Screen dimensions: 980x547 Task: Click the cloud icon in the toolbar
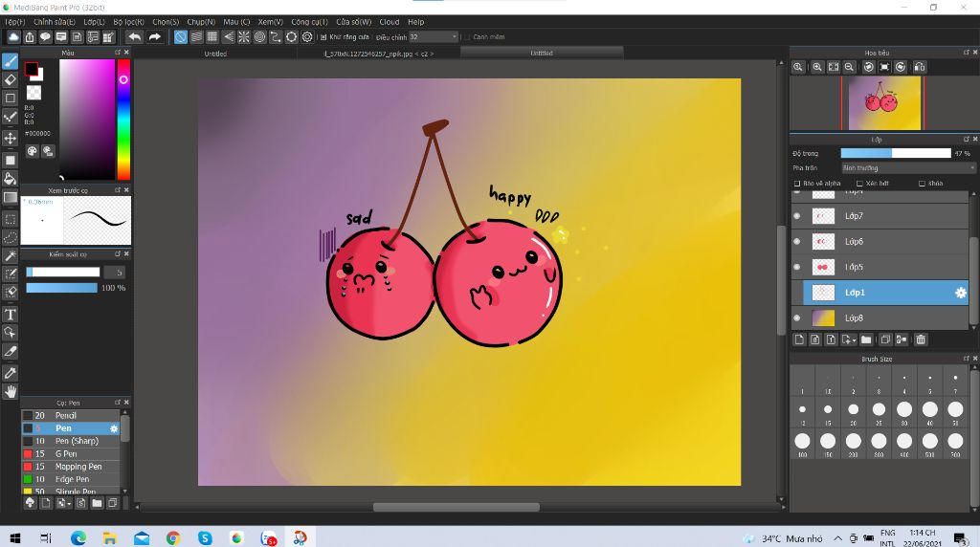click(x=13, y=37)
